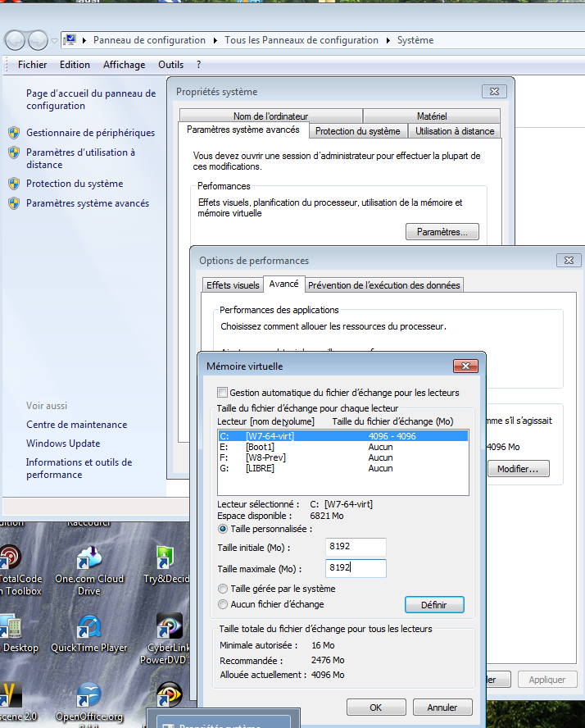Expand breadcrumb arrow before Panneau de configuration
Image resolution: width=585 pixels, height=728 pixels.
click(84, 40)
